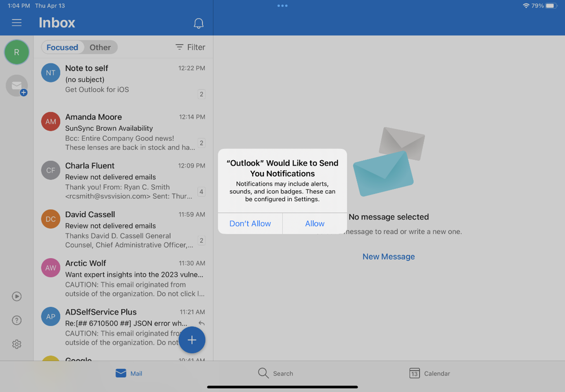Viewport: 565px width, 392px height.
Task: Open the help question mark icon
Action: (17, 320)
